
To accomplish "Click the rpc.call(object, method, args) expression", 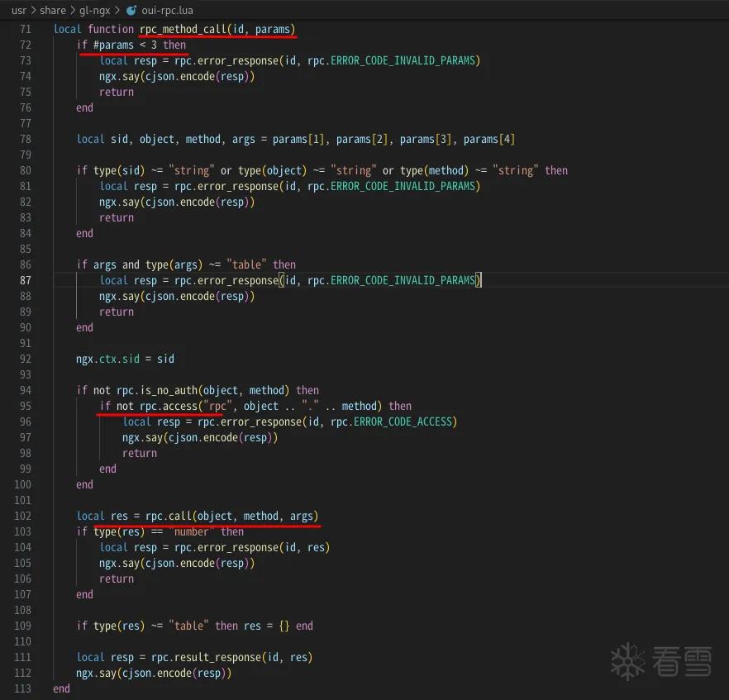I will click(231, 516).
